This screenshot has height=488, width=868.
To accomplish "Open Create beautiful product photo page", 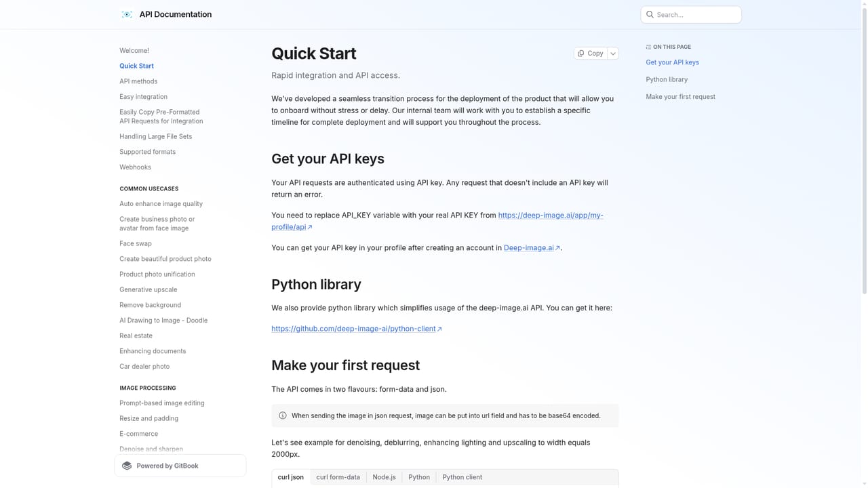I will pos(165,259).
